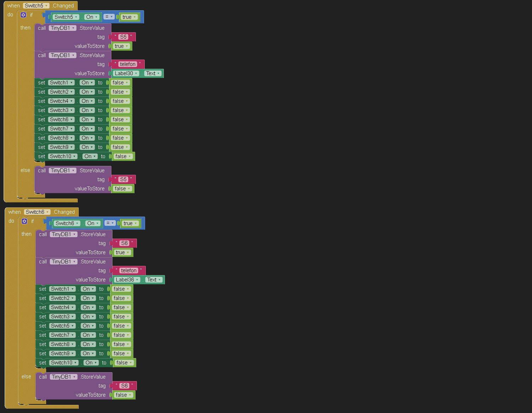Open the Label30 component dropdown
The width and height of the screenshot is (532, 413).
point(126,73)
